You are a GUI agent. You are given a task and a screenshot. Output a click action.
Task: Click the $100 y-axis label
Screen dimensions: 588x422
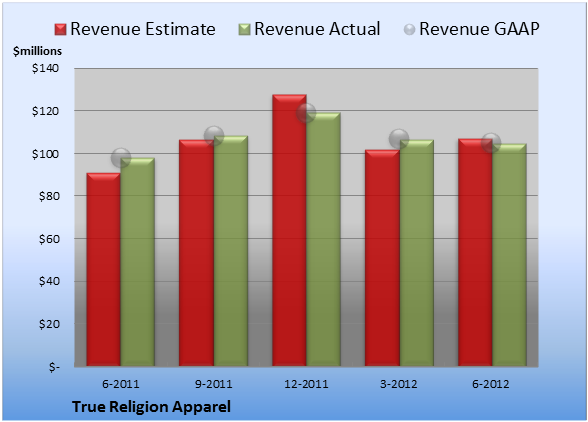click(45, 154)
